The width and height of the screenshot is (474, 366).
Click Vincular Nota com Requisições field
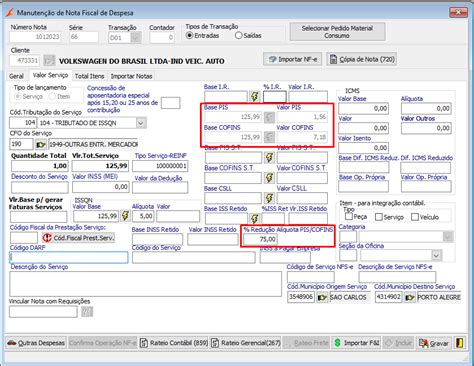pos(43,312)
